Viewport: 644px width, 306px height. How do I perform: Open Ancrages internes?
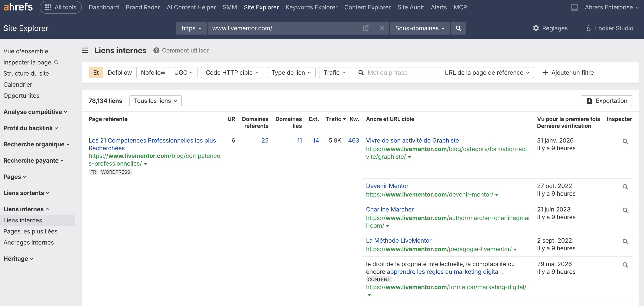tap(29, 242)
